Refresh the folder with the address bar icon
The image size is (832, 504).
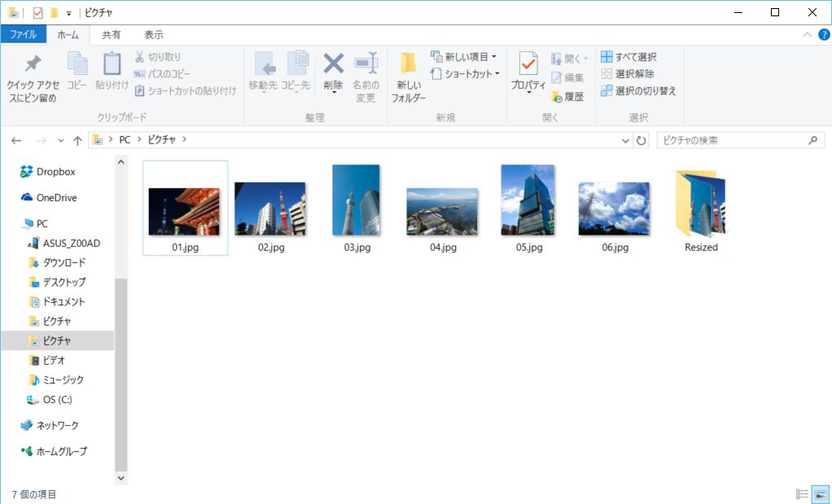coord(642,139)
